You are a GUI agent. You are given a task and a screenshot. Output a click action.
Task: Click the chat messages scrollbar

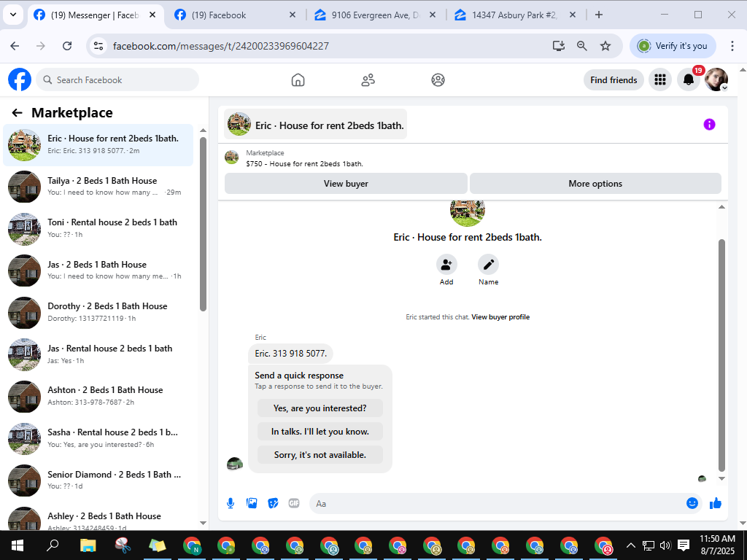coord(721,355)
